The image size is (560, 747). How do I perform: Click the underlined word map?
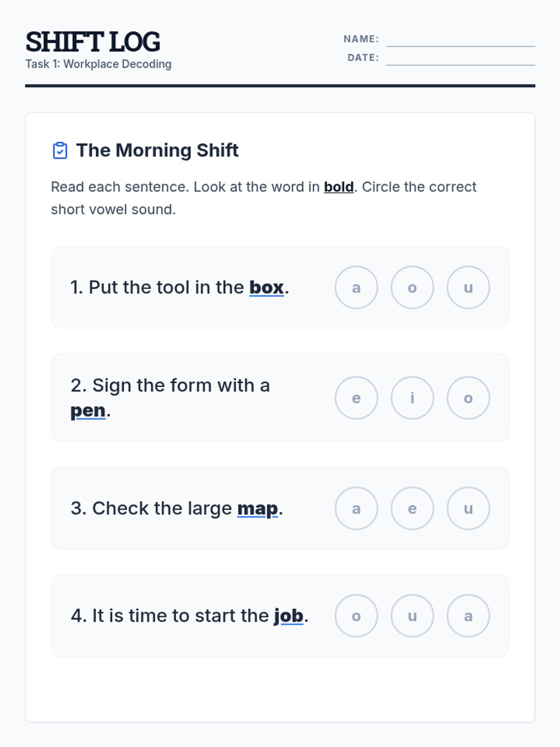click(x=258, y=508)
